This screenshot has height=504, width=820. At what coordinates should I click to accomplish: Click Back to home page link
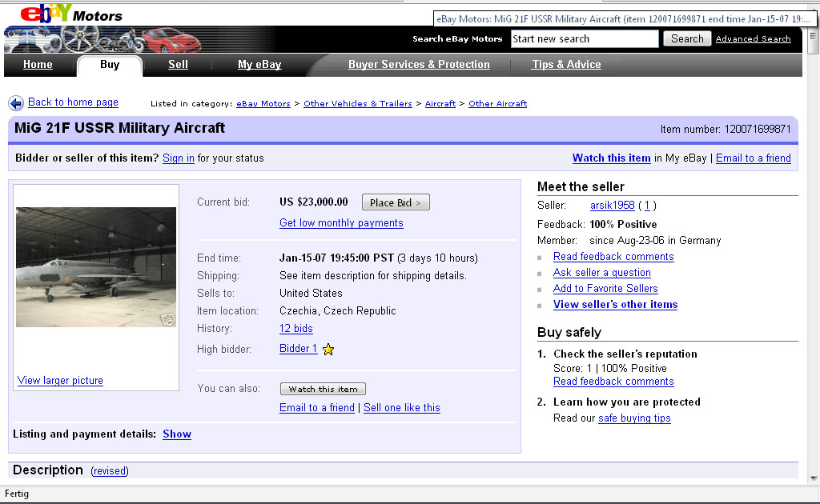point(73,102)
